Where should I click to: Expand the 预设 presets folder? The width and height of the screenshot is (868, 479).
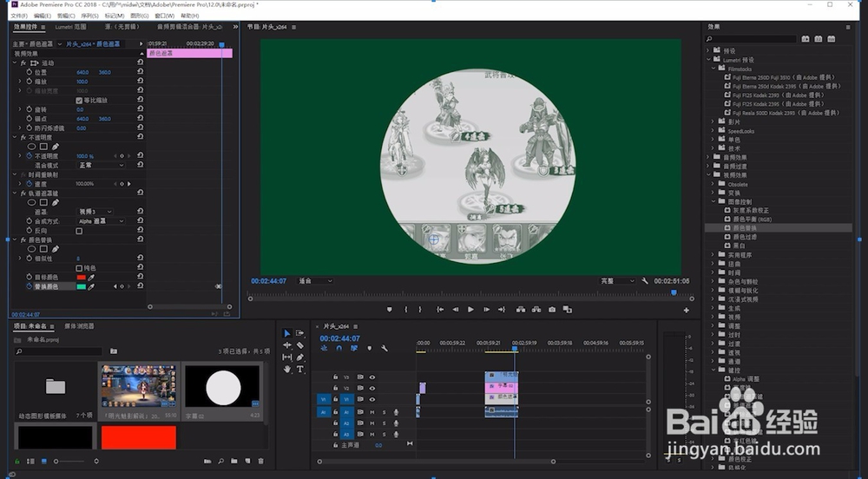click(x=708, y=50)
